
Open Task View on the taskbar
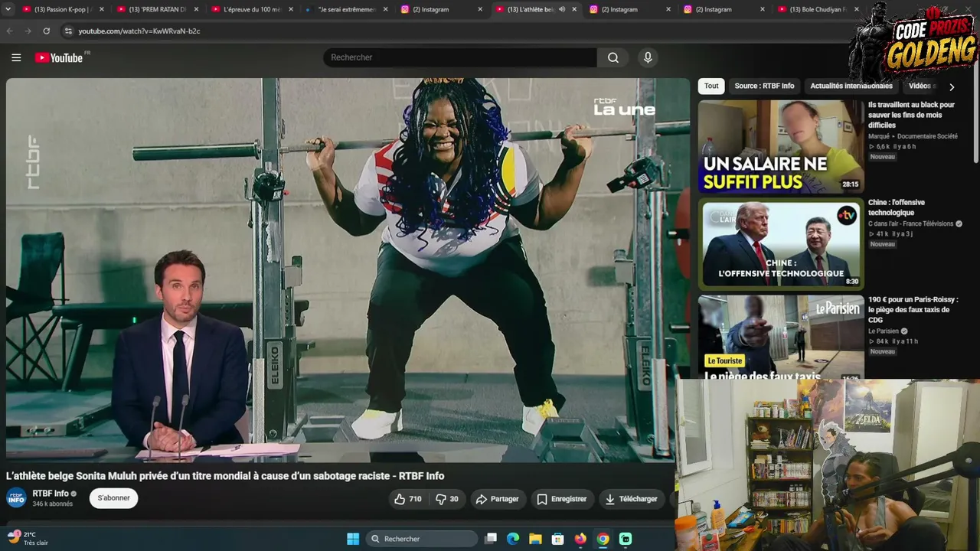pyautogui.click(x=491, y=539)
